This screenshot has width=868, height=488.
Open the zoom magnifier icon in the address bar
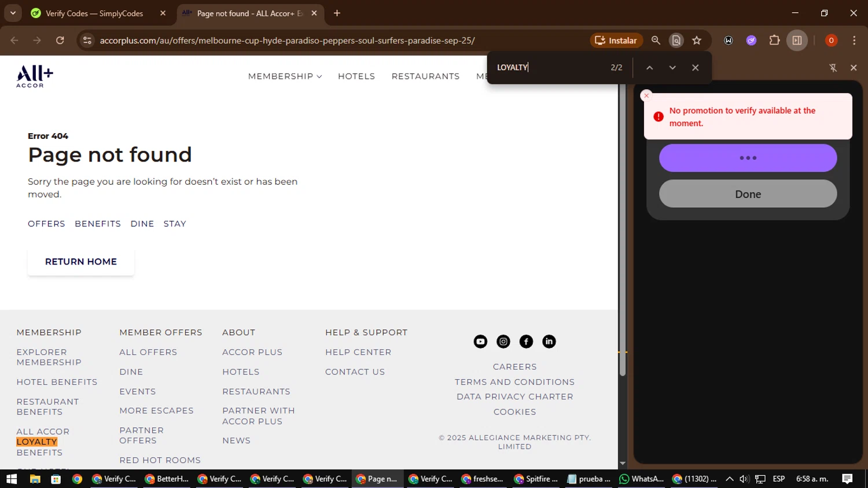[x=656, y=41]
